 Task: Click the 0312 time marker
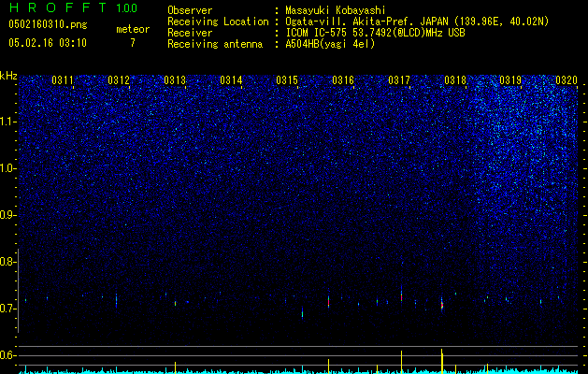[119, 80]
